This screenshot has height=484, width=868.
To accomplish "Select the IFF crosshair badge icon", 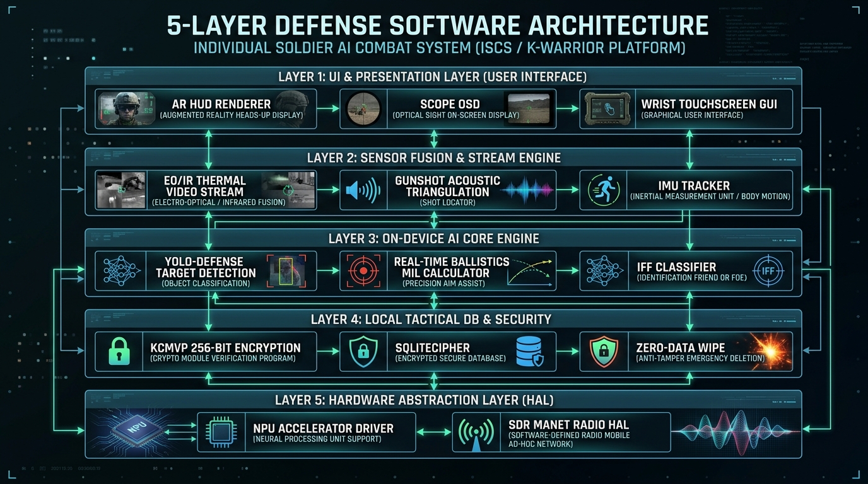I will coord(769,271).
